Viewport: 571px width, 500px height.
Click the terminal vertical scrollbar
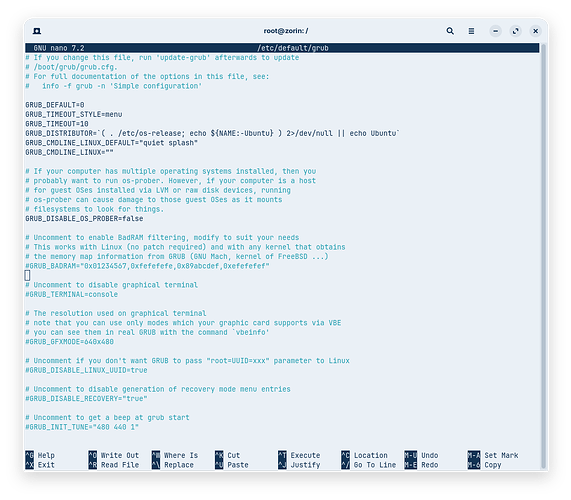[x=543, y=256]
